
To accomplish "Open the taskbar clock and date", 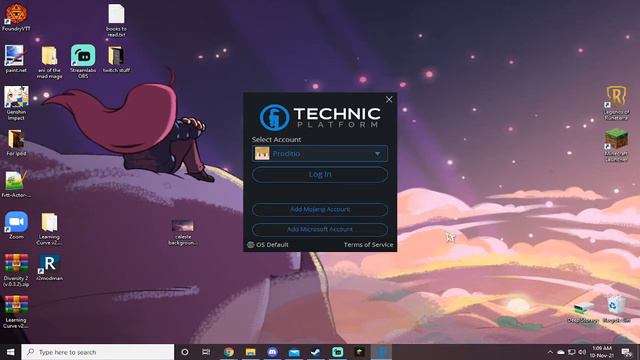I will 602,352.
